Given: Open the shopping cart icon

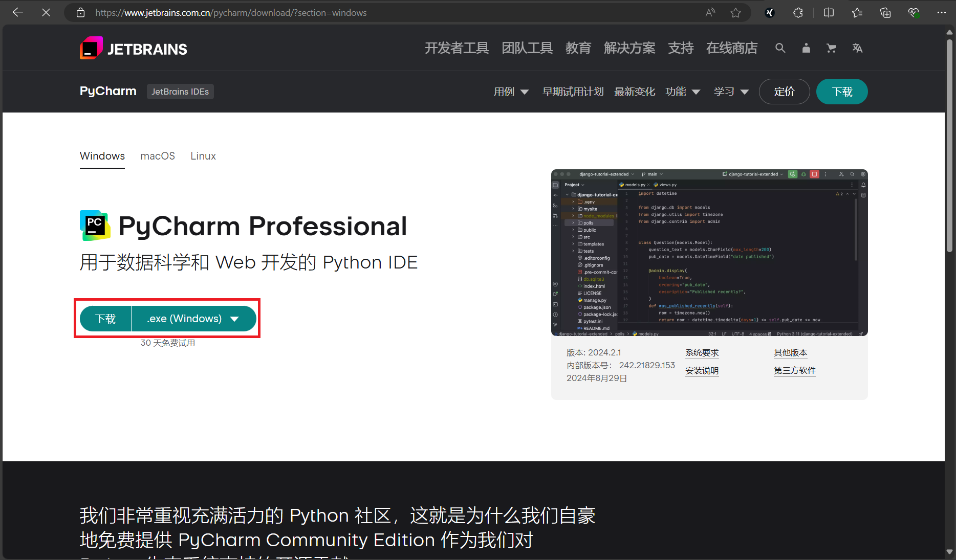Looking at the screenshot, I should (832, 48).
